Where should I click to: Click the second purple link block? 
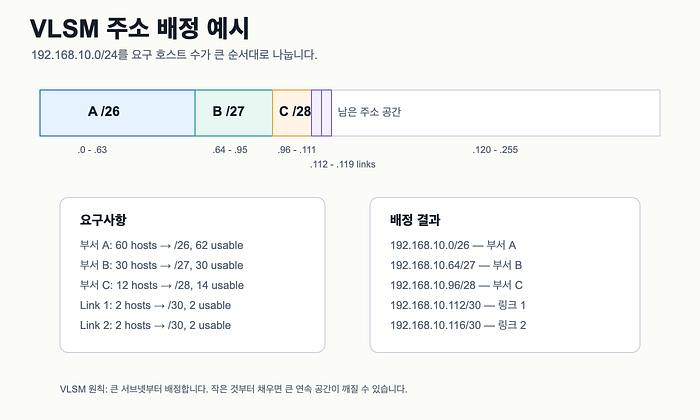[x=326, y=113]
